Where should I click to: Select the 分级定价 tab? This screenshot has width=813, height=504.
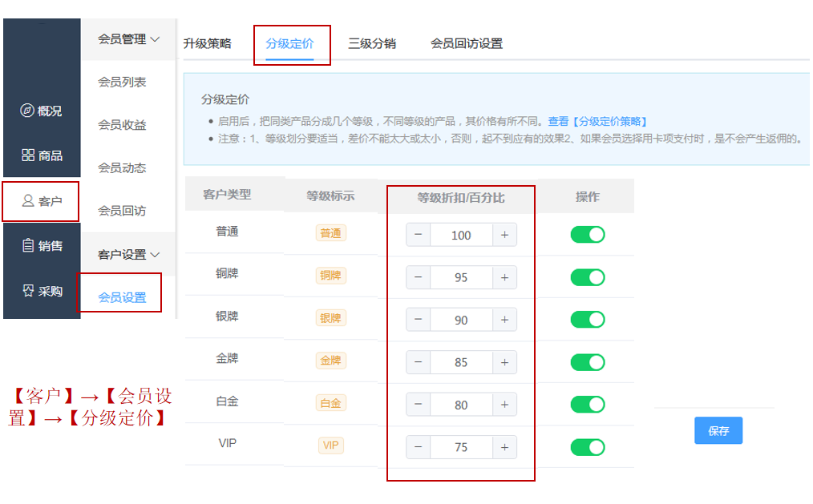point(289,43)
